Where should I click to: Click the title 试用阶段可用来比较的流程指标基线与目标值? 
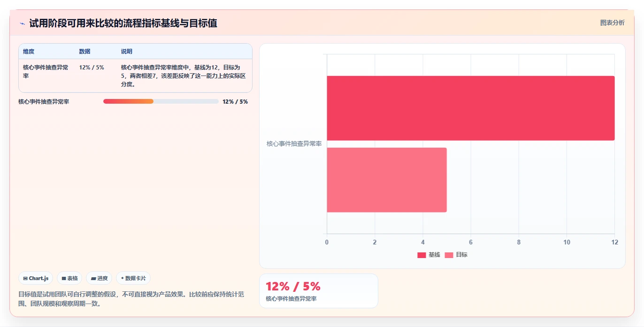point(123,23)
